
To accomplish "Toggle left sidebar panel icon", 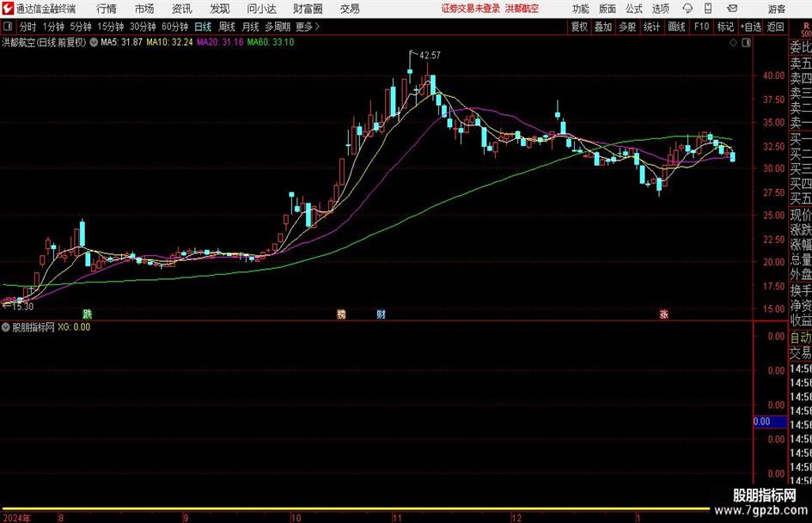I will tap(8, 27).
